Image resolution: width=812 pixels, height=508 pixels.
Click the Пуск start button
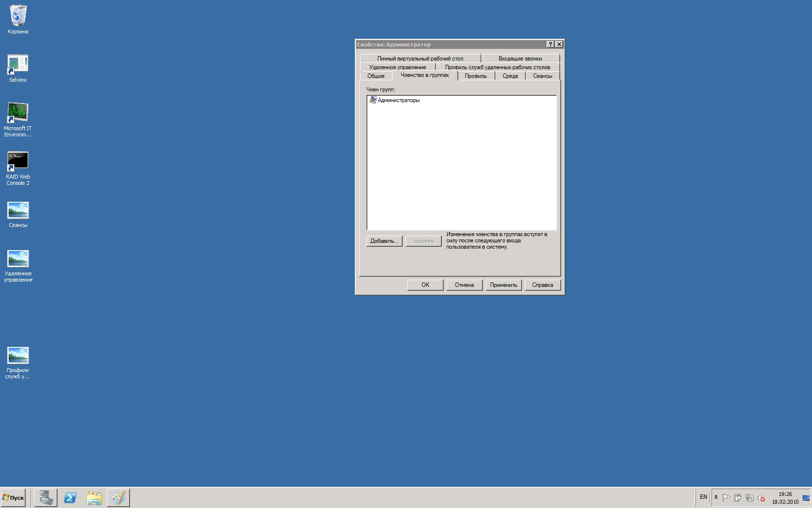[13, 497]
